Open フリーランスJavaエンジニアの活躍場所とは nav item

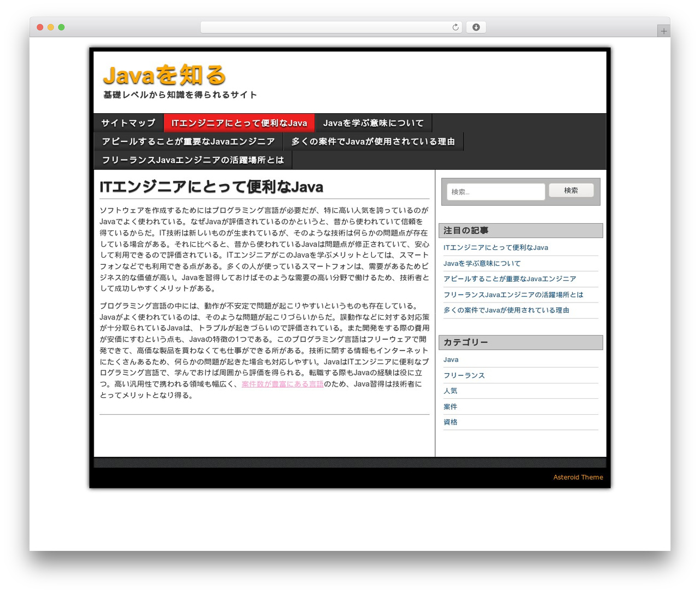click(193, 160)
